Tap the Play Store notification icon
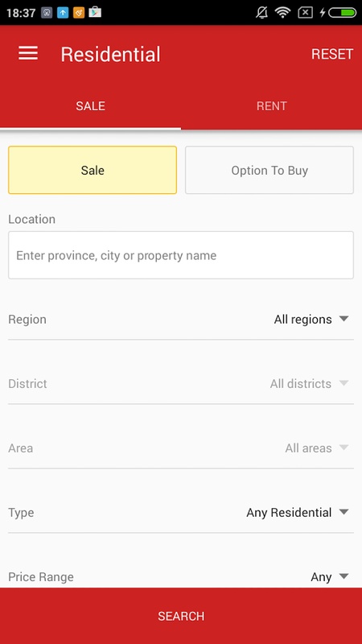 point(95,13)
